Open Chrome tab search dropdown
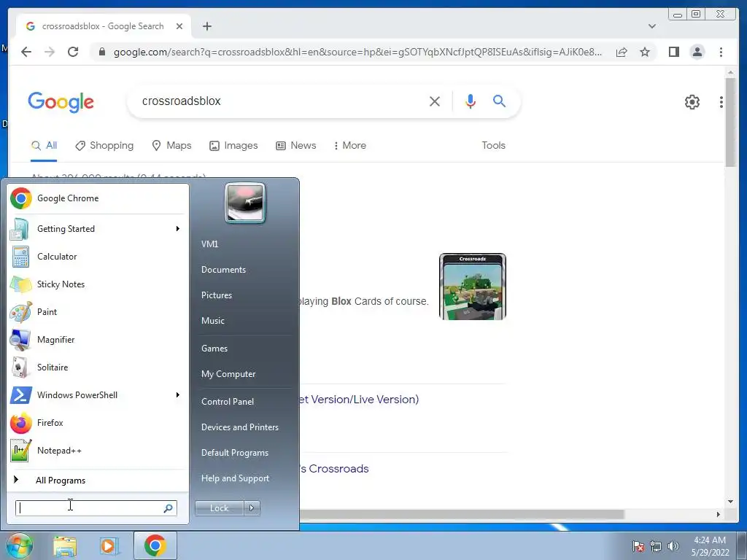 coord(651,26)
